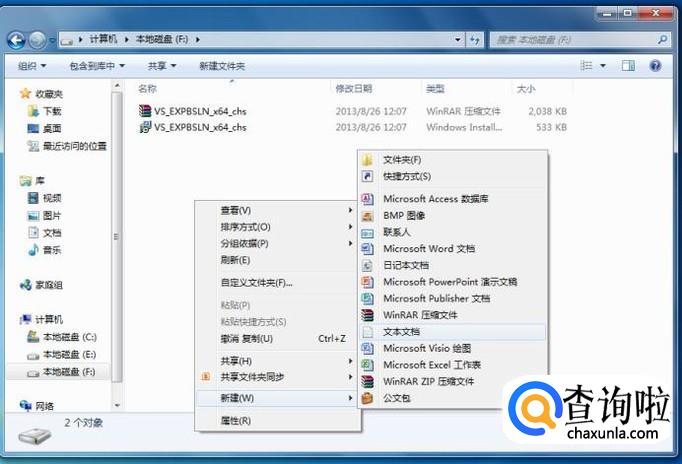This screenshot has height=464, width=682.
Task: Open 图片 library
Action: [45, 216]
